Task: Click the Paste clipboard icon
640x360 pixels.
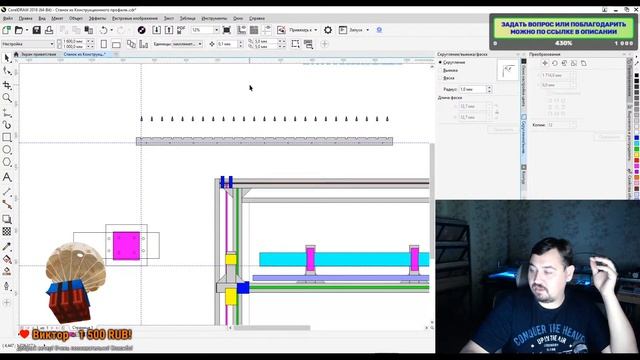Action: [89, 30]
